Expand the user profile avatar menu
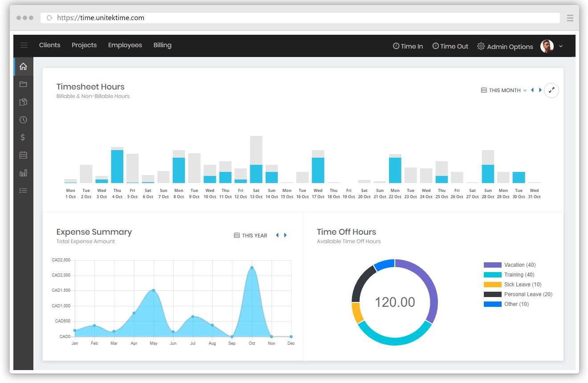588x383 pixels. (x=552, y=46)
